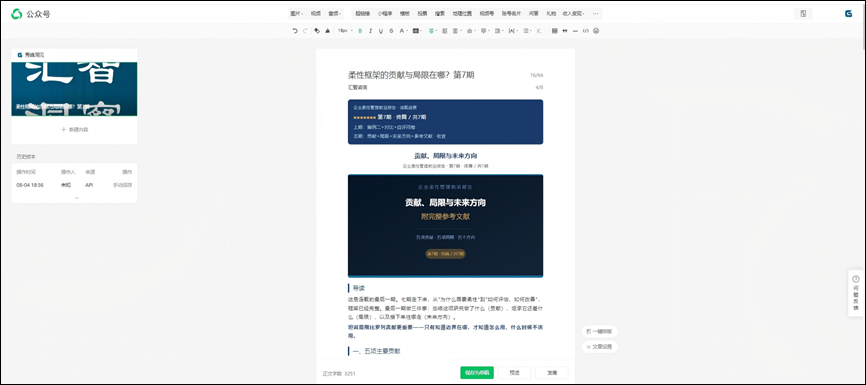
Task: Open the text background color picker
Action: pyautogui.click(x=417, y=31)
